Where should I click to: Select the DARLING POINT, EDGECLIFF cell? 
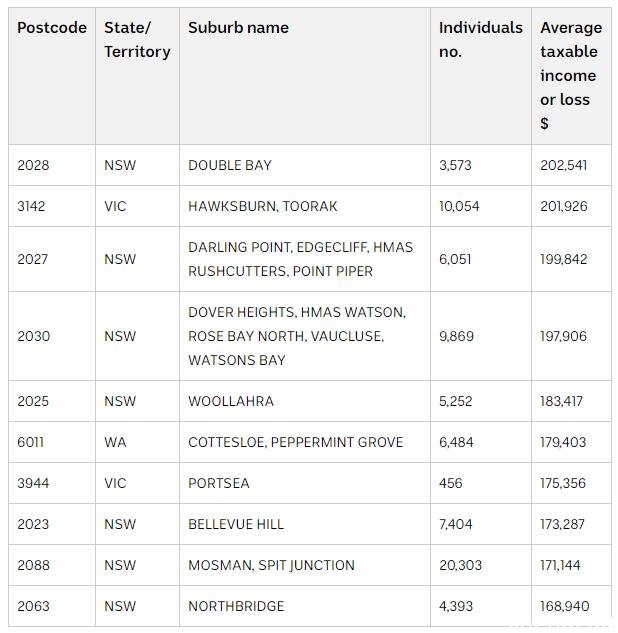pos(305,259)
